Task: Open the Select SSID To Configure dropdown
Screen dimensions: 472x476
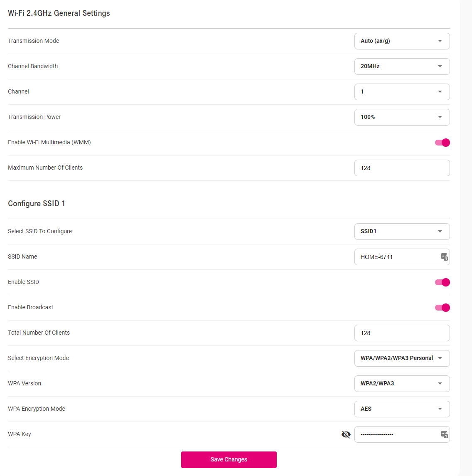Action: click(x=401, y=231)
